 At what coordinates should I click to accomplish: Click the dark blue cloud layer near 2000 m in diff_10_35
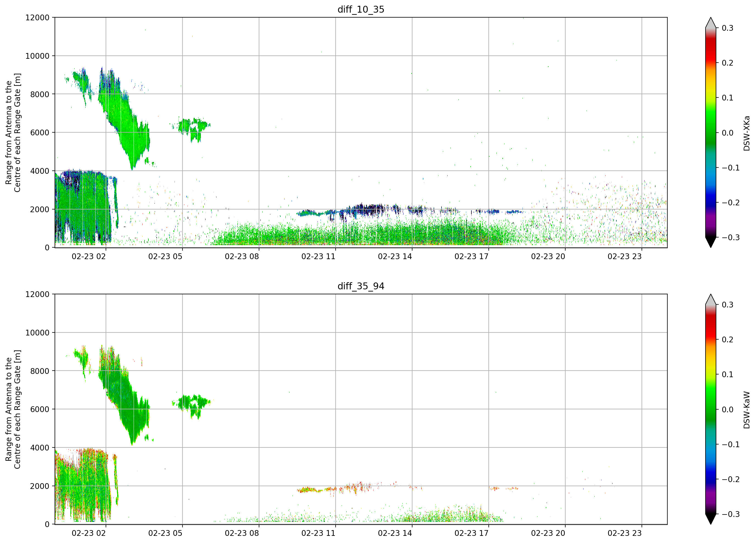pos(367,210)
